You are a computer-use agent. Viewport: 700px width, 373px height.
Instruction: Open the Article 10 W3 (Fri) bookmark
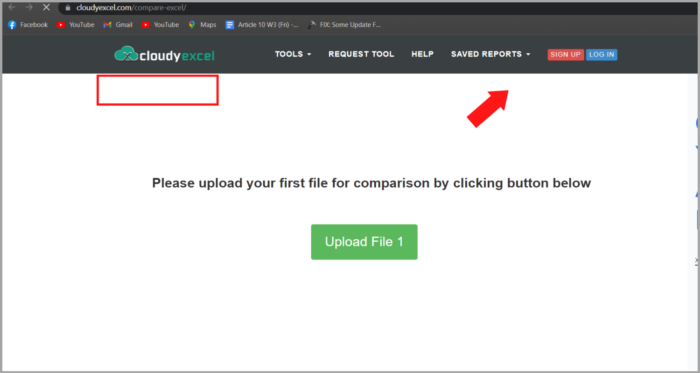click(262, 25)
